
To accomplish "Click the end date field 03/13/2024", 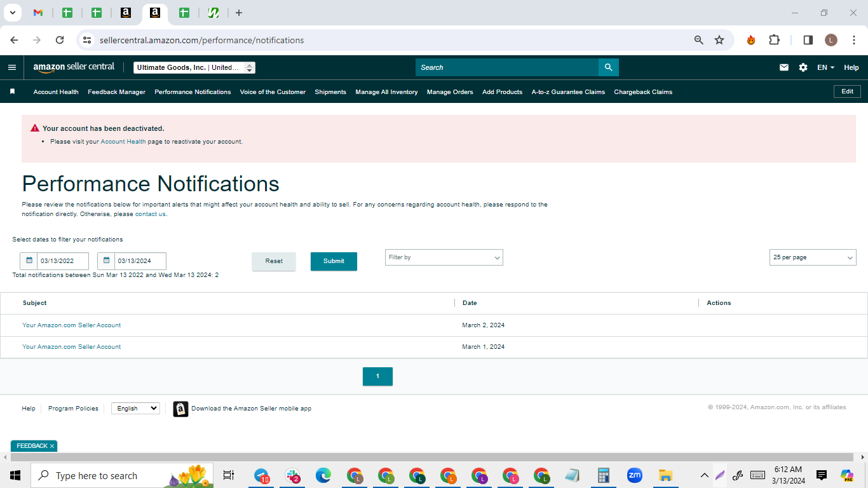I will click(140, 261).
